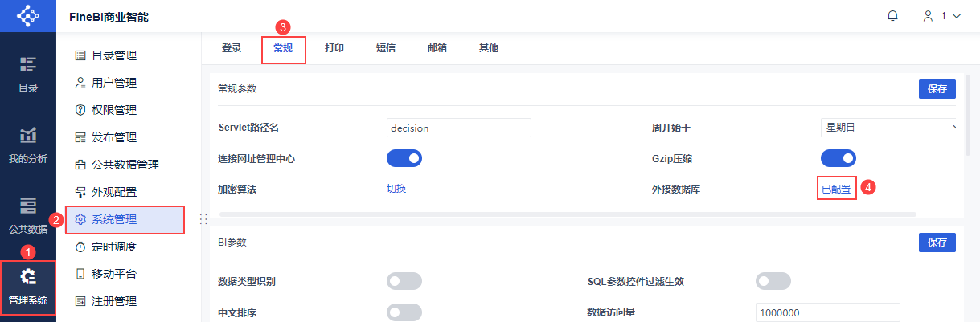Open 我的分析 chart icon
The height and width of the screenshot is (322, 980).
28,136
